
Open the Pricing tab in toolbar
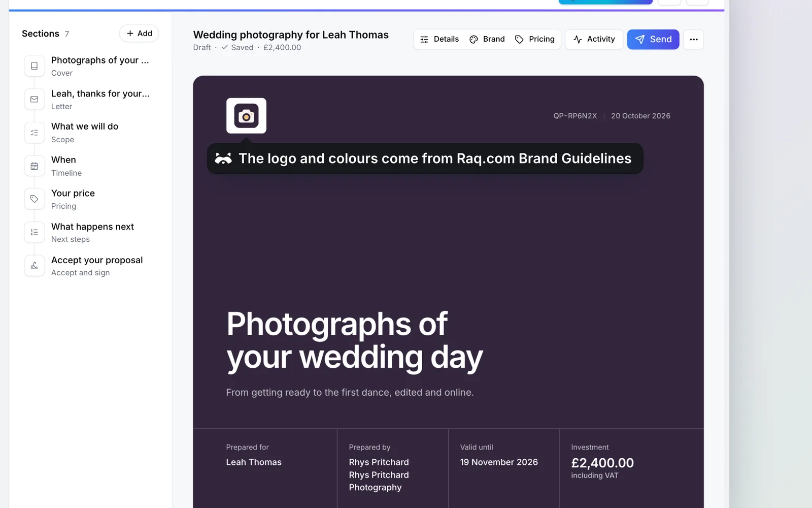coord(535,39)
